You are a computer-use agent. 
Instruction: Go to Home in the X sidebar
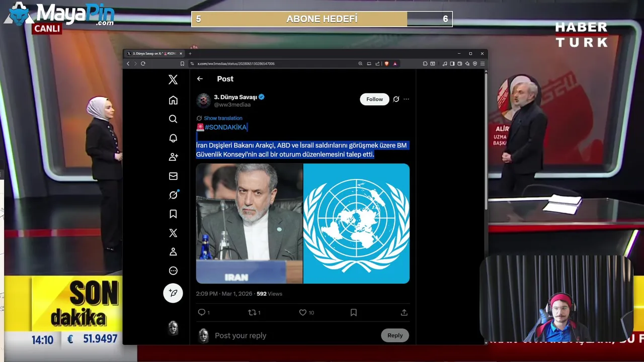coord(173,100)
